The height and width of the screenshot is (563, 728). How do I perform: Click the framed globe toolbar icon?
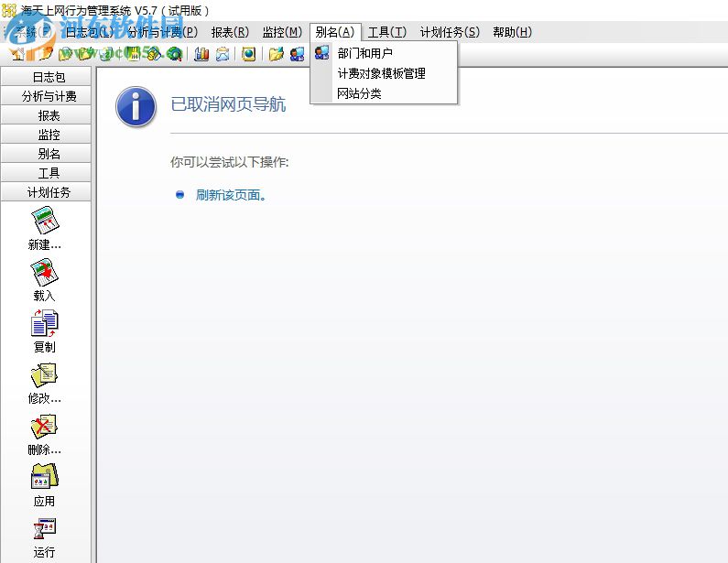click(x=249, y=54)
